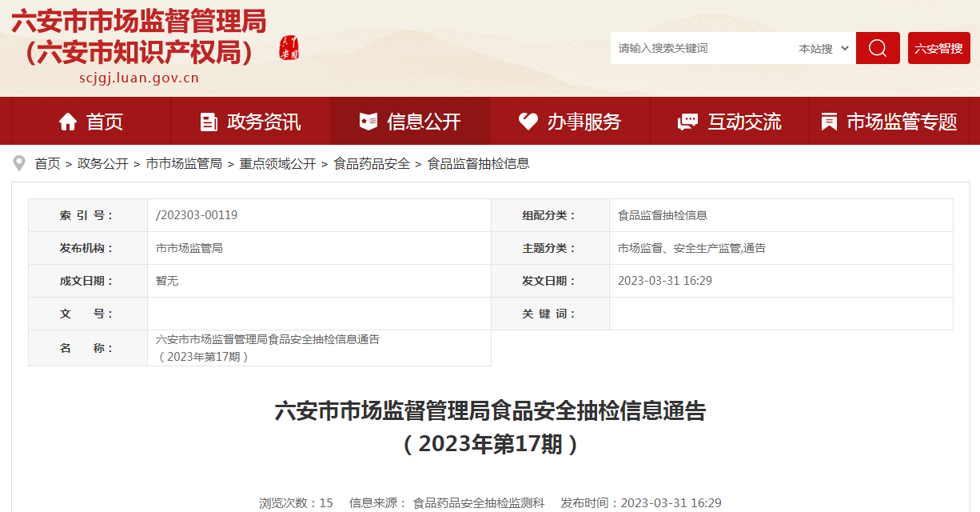Open 食品药品安全 breadcrumb link
The height and width of the screenshot is (512, 980).
tap(372, 164)
